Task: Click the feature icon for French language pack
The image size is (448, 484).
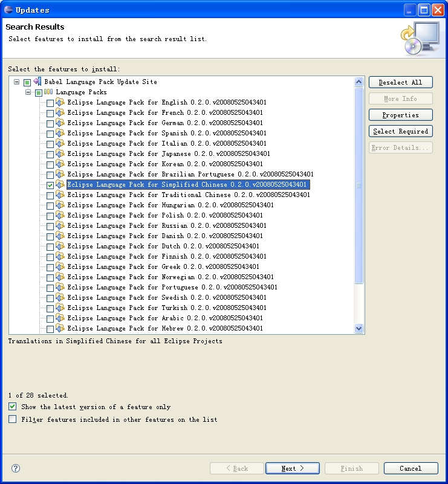Action: click(60, 112)
